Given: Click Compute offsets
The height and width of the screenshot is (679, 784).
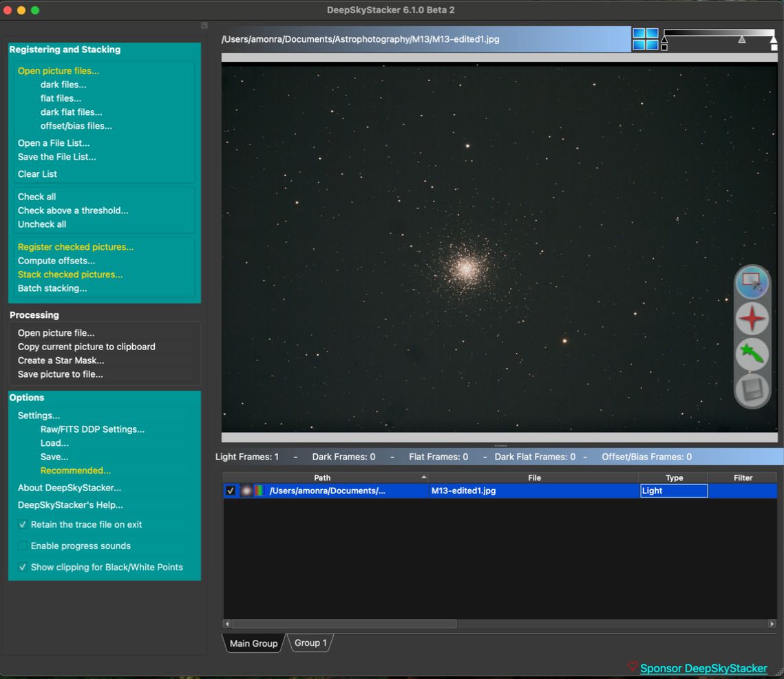Looking at the screenshot, I should (56, 261).
